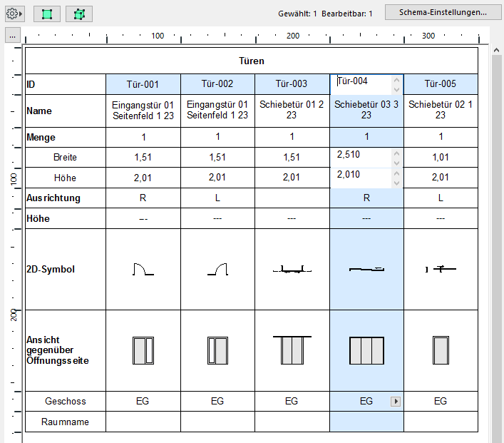Select the Tür-005 ID cell
The image size is (504, 443).
point(441,84)
